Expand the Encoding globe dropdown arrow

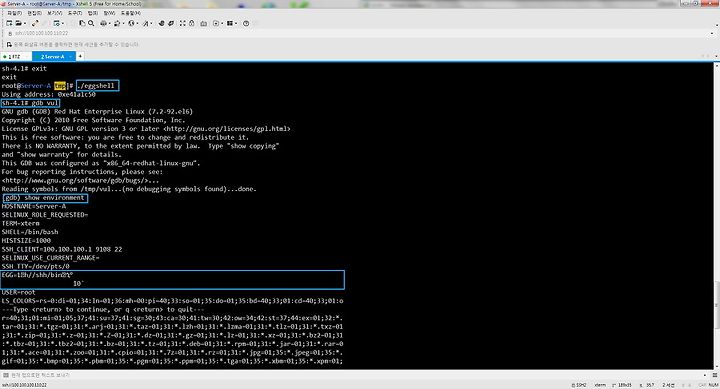coord(137,23)
